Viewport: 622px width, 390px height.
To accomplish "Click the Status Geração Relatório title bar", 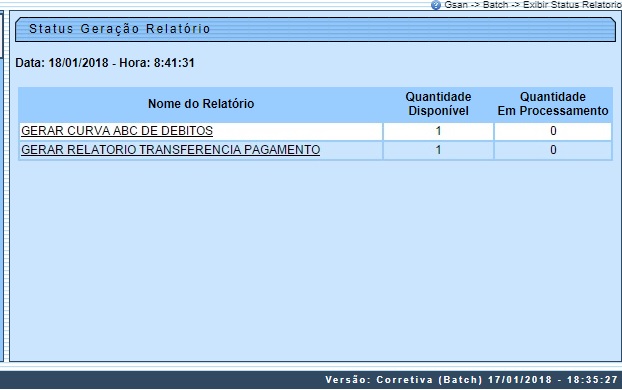I will coord(315,29).
